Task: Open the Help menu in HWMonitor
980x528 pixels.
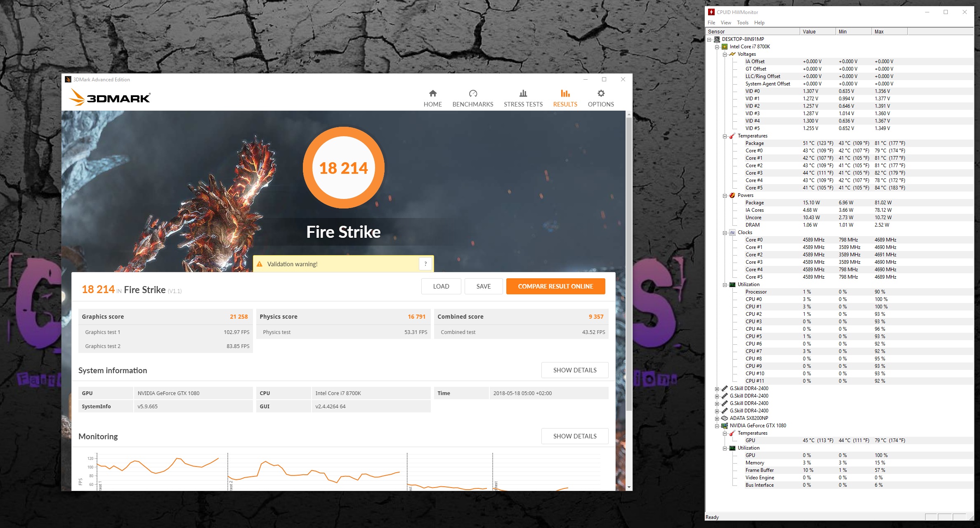Action: pyautogui.click(x=759, y=23)
